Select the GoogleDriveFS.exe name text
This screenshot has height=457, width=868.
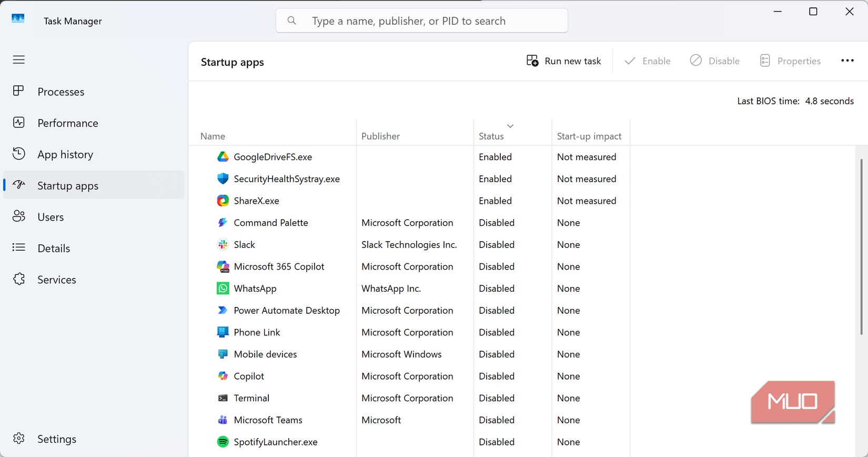273,157
